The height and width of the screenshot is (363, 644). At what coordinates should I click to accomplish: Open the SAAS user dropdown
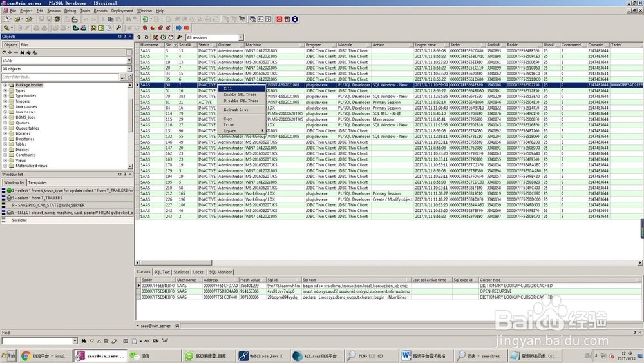129,61
